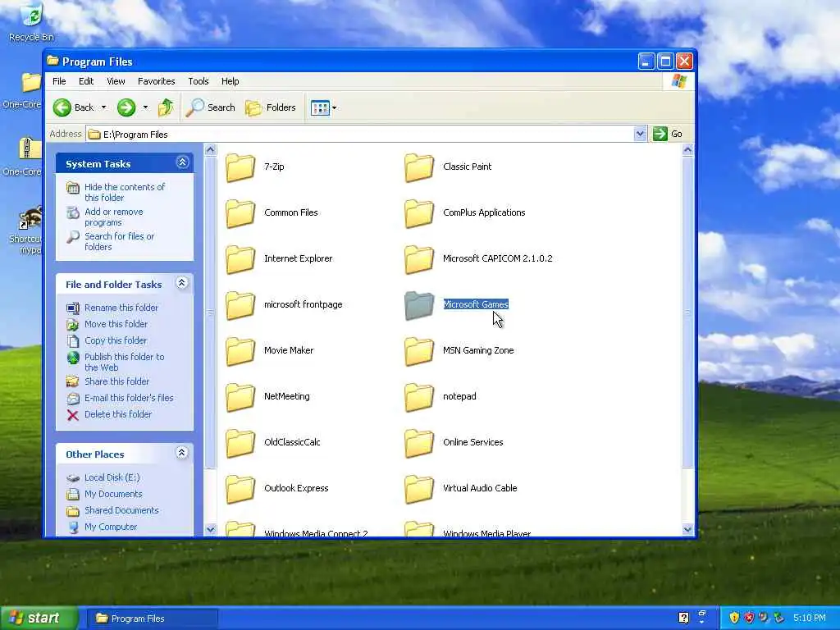Expand the Address bar dropdown
This screenshot has height=630, width=840.
click(x=640, y=134)
